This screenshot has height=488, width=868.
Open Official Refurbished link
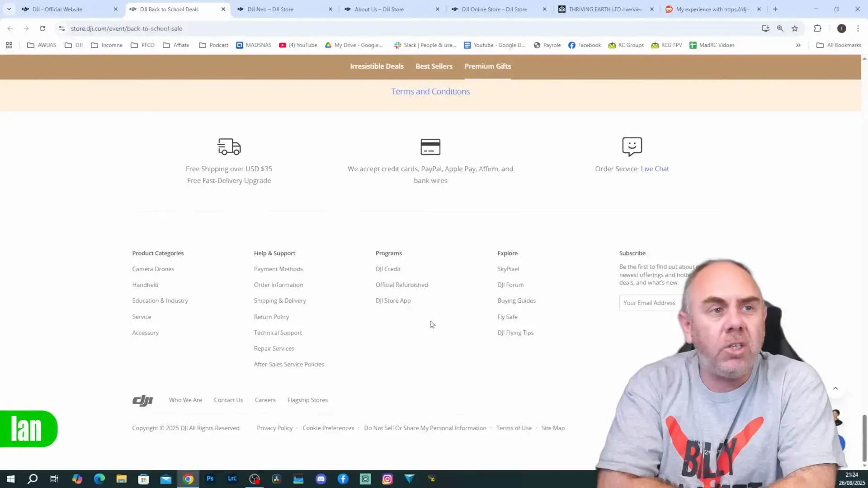click(401, 285)
